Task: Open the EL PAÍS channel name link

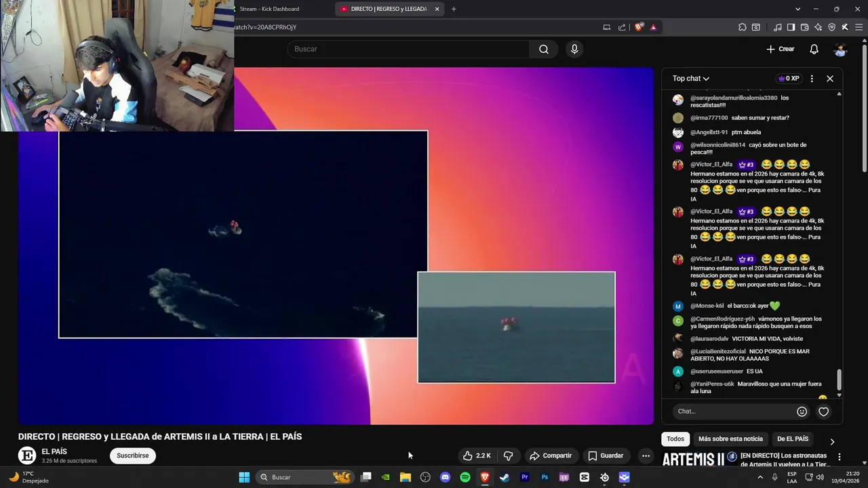Action: click(x=54, y=451)
